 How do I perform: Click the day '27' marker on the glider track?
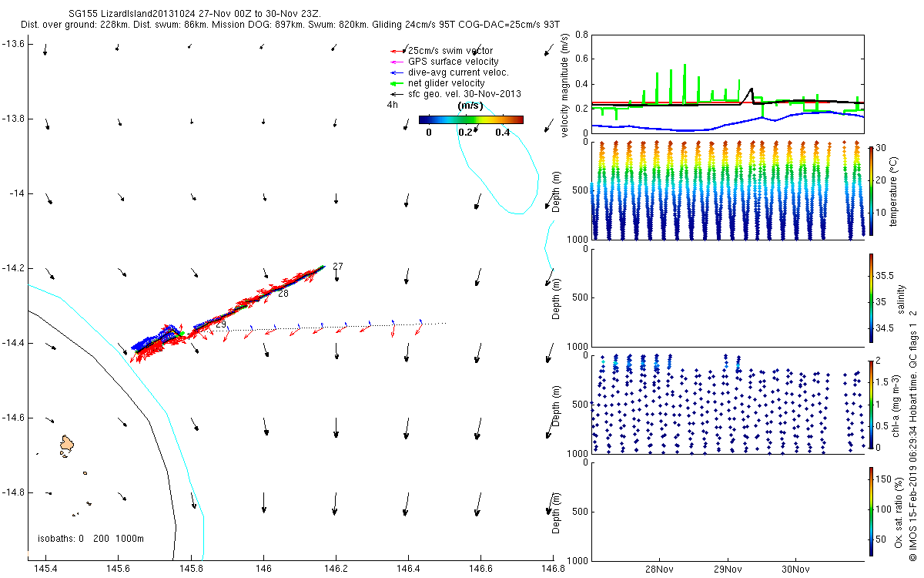point(338,267)
